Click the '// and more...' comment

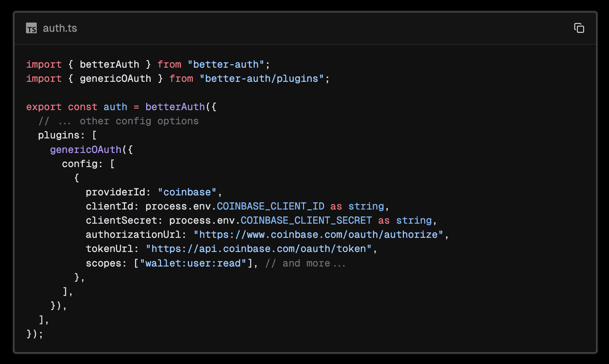[305, 263]
